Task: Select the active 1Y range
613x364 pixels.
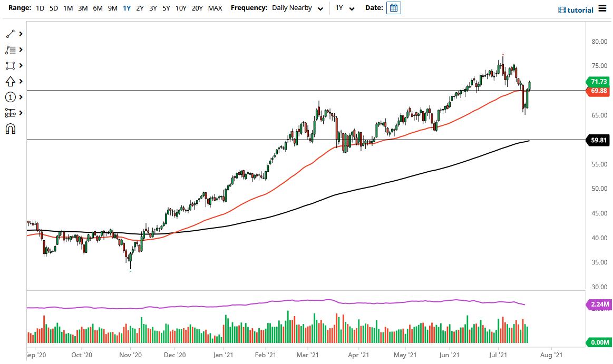Action: 127,8
